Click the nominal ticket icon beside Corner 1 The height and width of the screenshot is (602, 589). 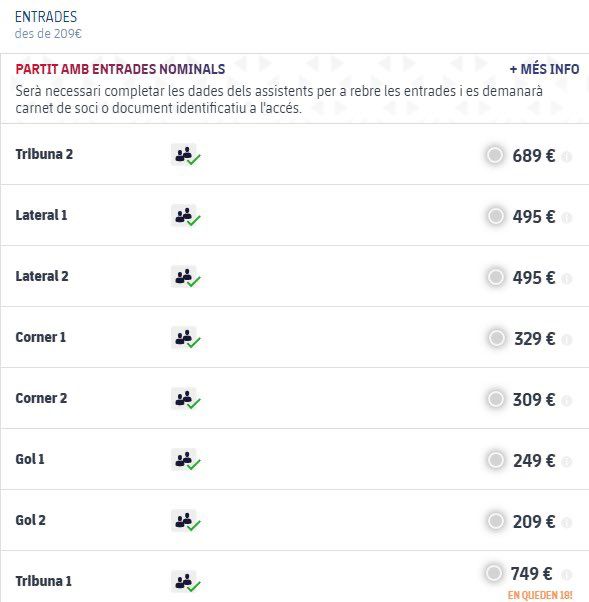pos(186,337)
